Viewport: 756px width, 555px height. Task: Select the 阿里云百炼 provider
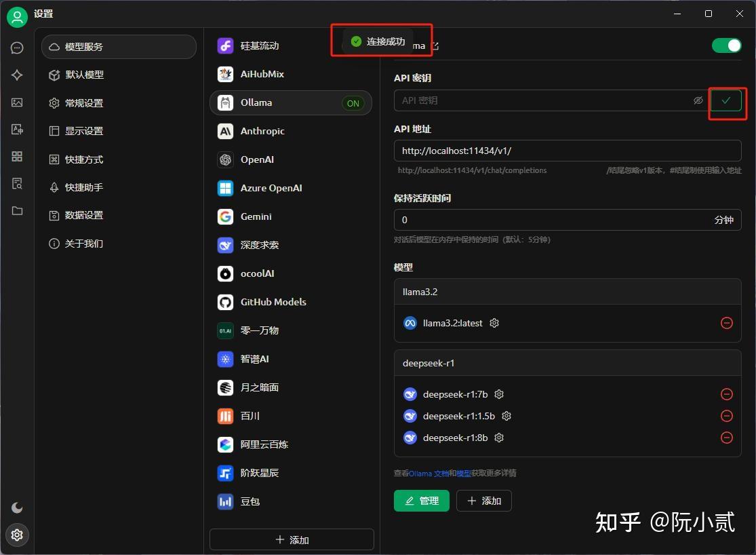pos(291,444)
